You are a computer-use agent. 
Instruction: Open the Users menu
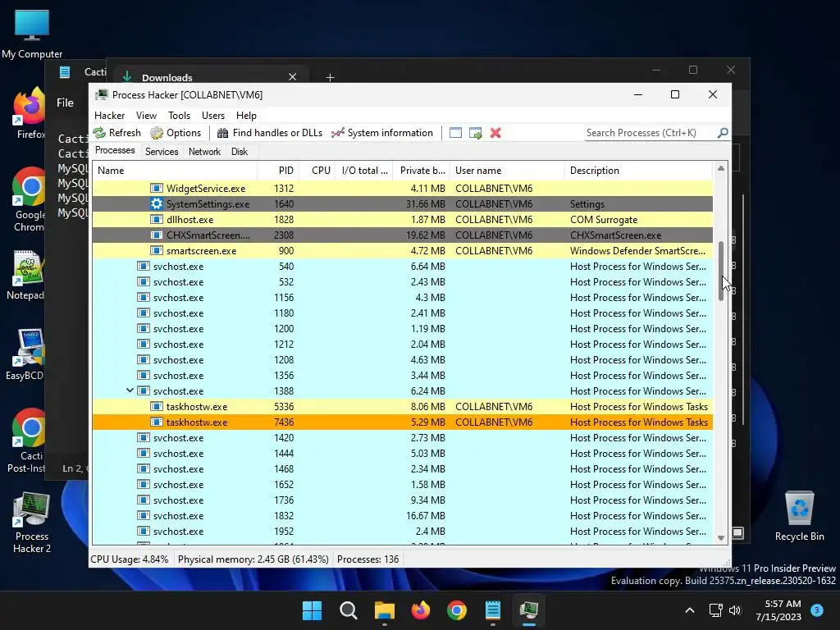pyautogui.click(x=213, y=115)
